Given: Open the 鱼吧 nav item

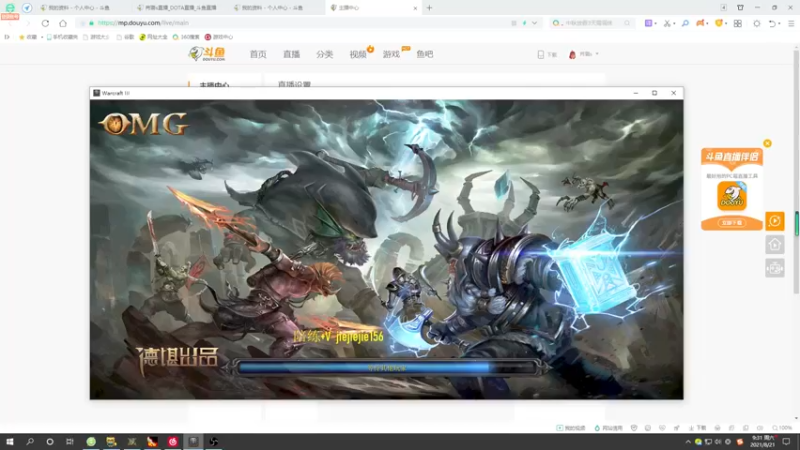Looking at the screenshot, I should pos(424,54).
